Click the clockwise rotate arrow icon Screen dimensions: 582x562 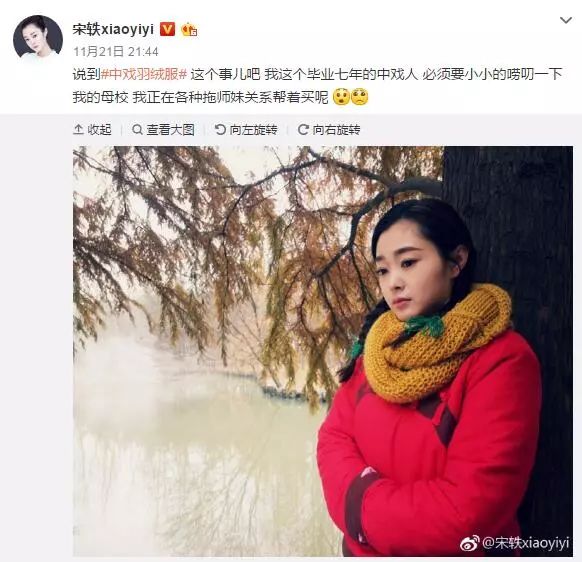(x=303, y=130)
